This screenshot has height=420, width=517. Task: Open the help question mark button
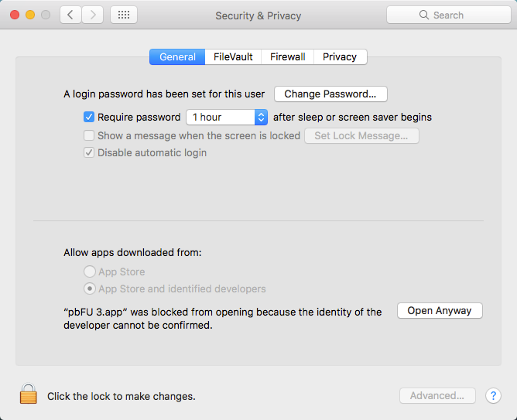point(493,395)
